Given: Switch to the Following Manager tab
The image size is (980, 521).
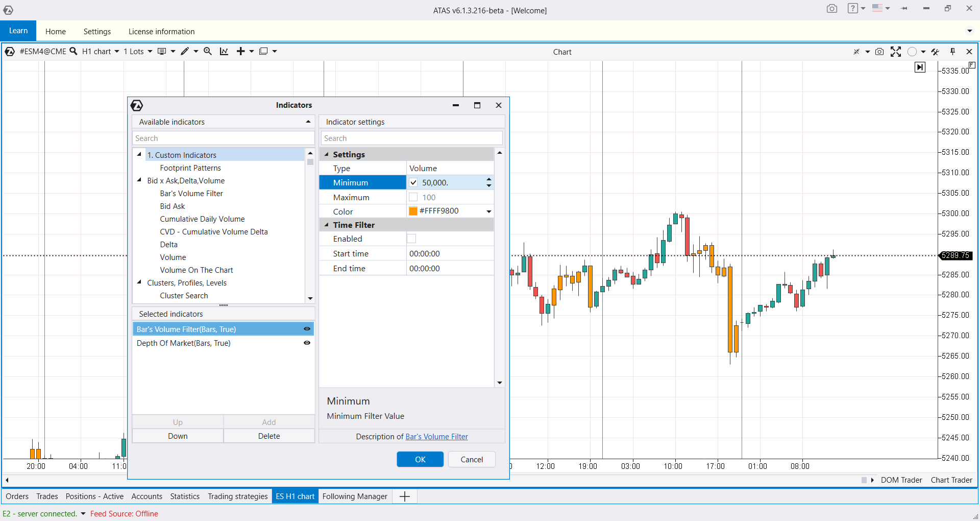Looking at the screenshot, I should (x=355, y=496).
